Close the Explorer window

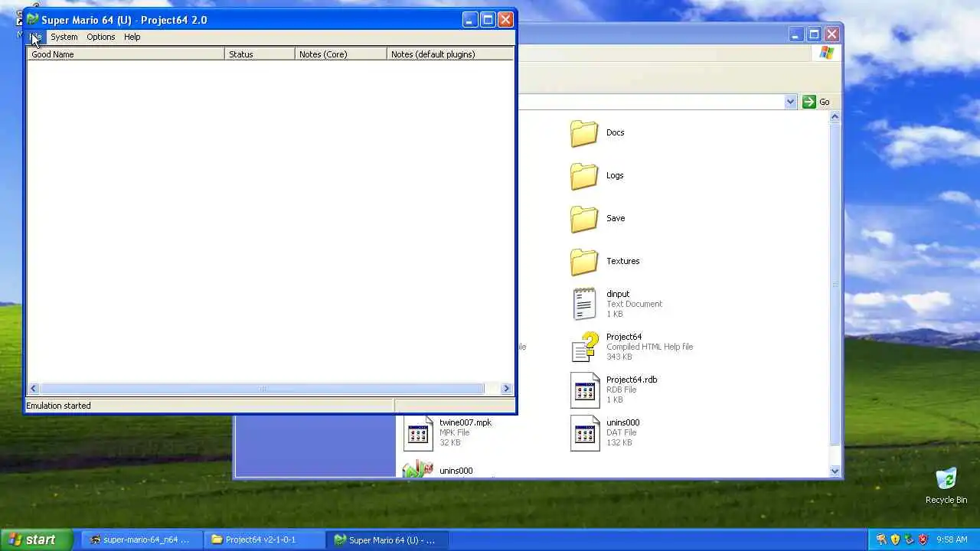[x=831, y=34]
